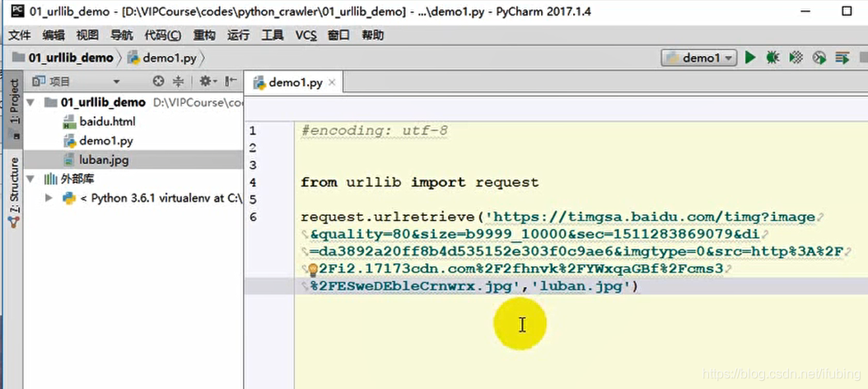868x389 pixels.
Task: Click the scroll from source target icon
Action: [x=158, y=82]
